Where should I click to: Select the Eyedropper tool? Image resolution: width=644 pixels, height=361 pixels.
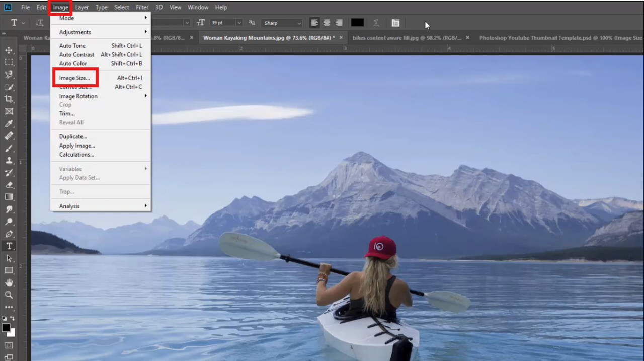tap(9, 124)
